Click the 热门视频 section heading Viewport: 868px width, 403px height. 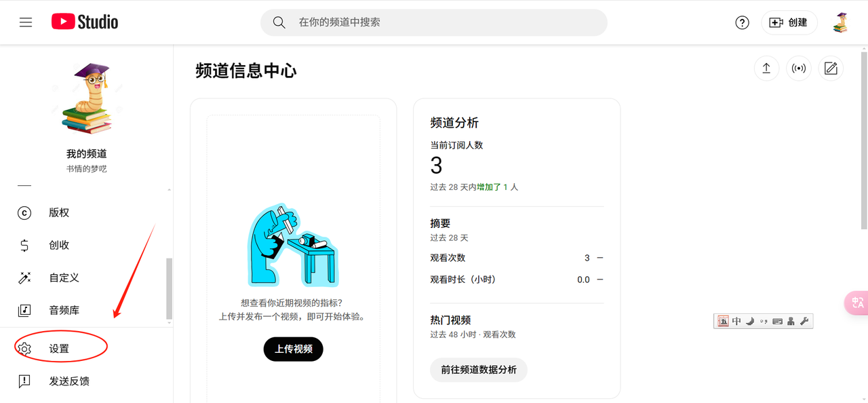pyautogui.click(x=450, y=320)
